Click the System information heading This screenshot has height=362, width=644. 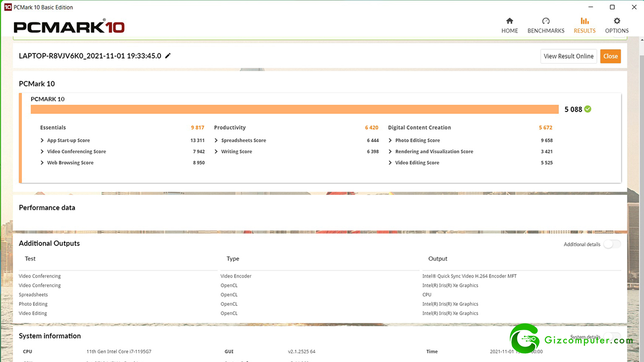(50, 336)
